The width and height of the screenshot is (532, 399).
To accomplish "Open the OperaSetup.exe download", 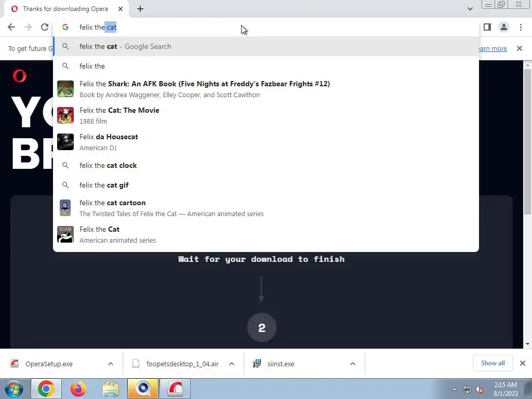I will click(x=49, y=364).
